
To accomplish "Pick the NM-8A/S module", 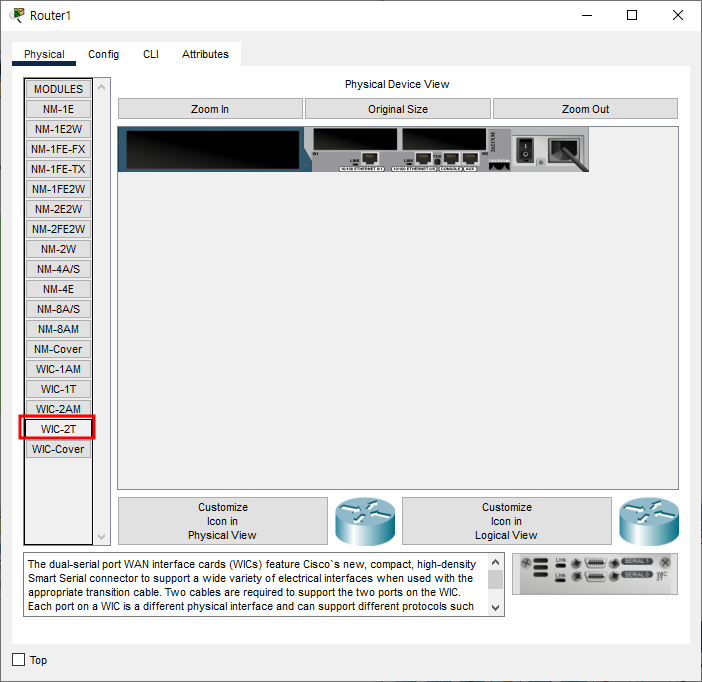I will 58,309.
